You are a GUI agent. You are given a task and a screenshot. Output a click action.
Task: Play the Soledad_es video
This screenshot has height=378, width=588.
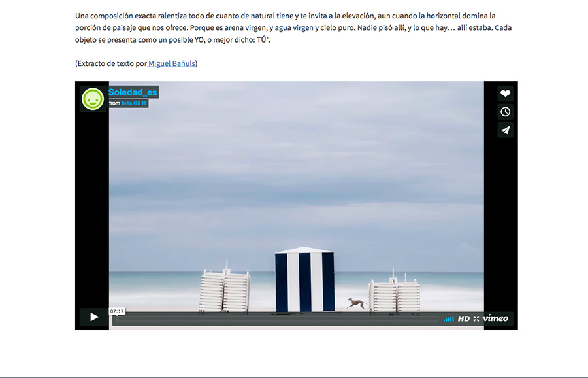point(94,317)
